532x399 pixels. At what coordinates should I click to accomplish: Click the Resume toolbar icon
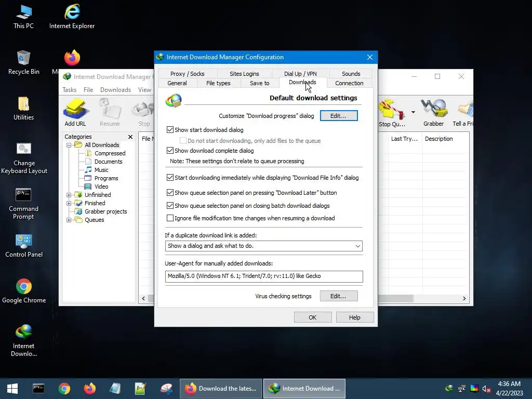point(110,113)
